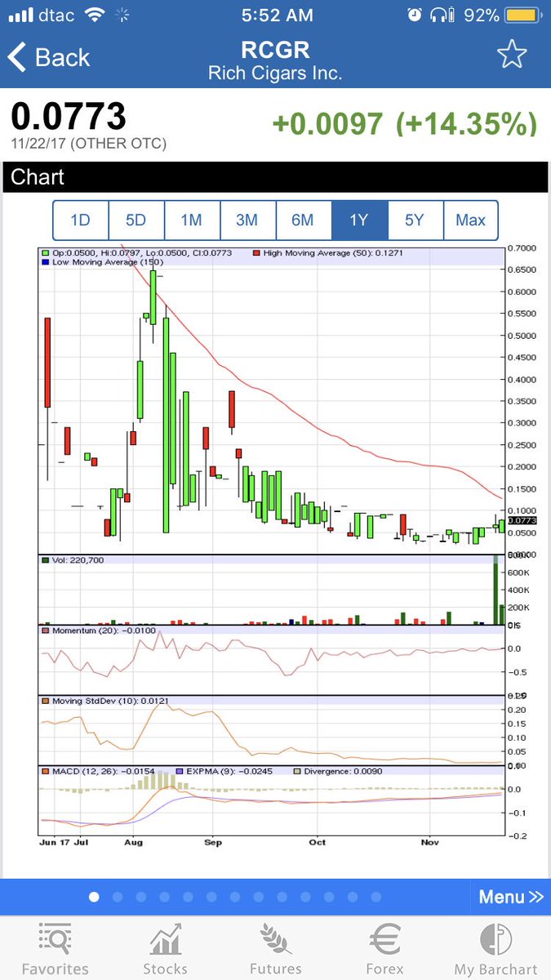Tap Rich Cigars Inc. company name
This screenshot has width=551, height=980.
coord(275,73)
